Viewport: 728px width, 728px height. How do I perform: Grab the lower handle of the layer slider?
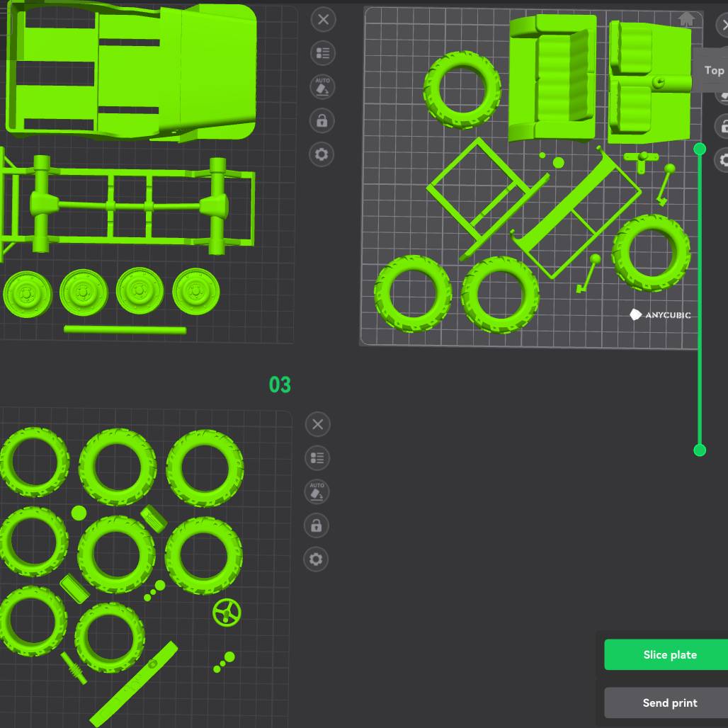coord(700,450)
